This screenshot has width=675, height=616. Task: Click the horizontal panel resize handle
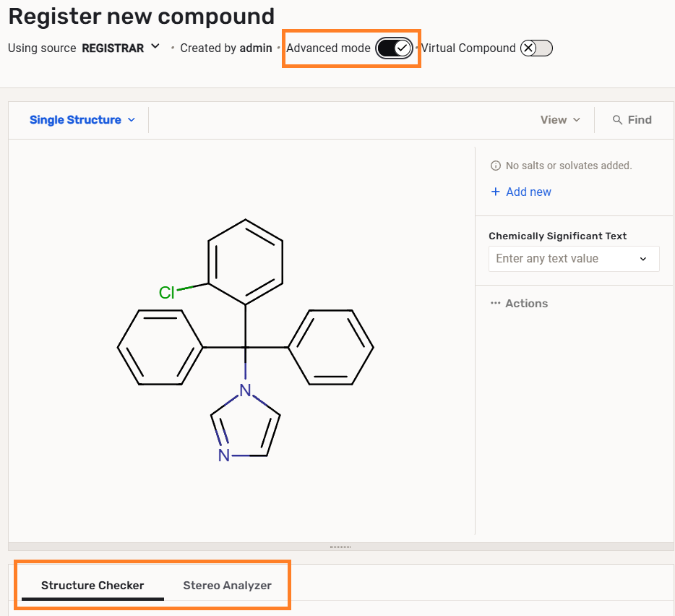tap(340, 547)
